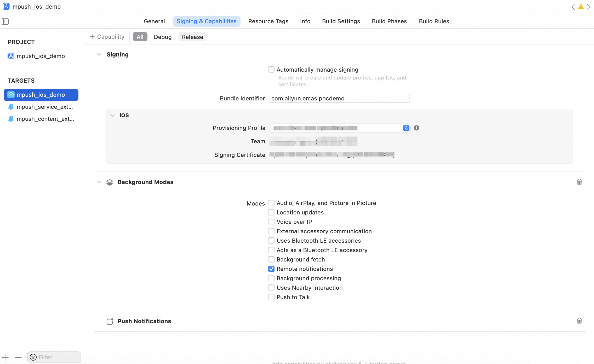The width and height of the screenshot is (594, 364).
Task: Enable Uses Nearby Interaction
Action: pyautogui.click(x=271, y=288)
